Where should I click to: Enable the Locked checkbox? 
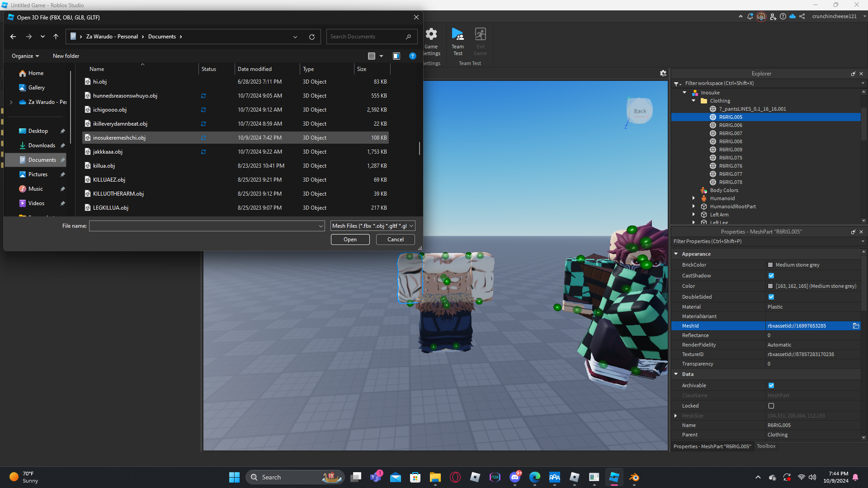click(771, 406)
